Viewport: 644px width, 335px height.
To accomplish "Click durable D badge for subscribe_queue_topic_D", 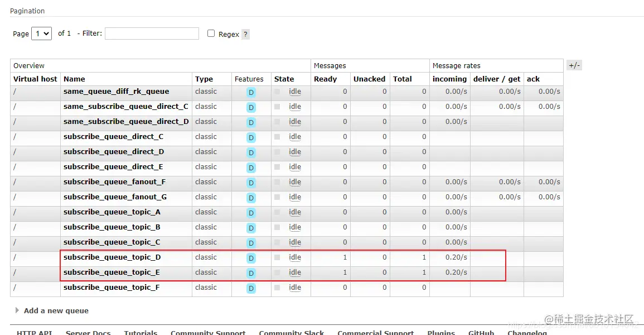I will [251, 258].
